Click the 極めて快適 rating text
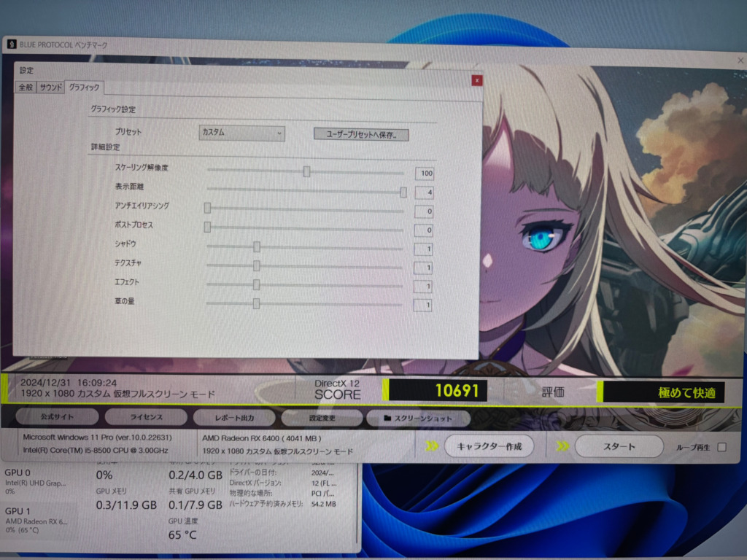 click(x=686, y=392)
